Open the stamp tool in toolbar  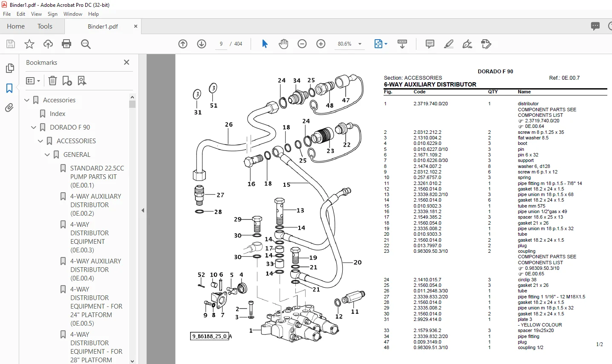486,44
